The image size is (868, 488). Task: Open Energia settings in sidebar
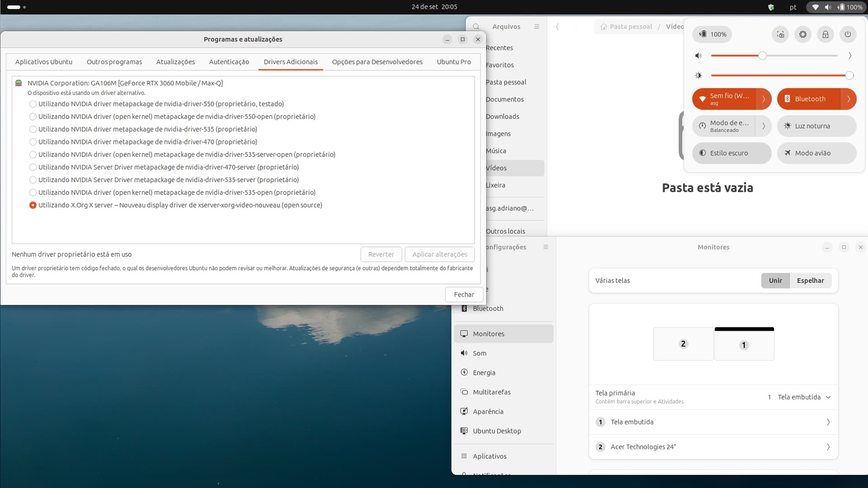[504, 373]
